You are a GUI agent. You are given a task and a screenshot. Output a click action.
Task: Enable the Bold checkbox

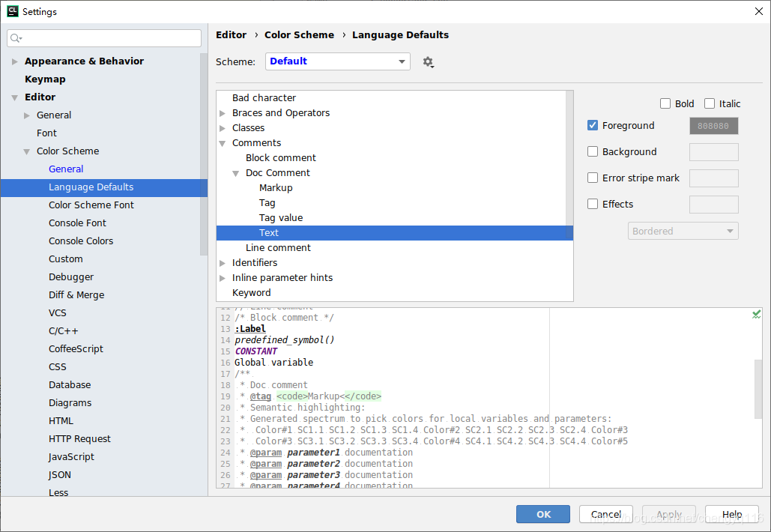tap(665, 103)
